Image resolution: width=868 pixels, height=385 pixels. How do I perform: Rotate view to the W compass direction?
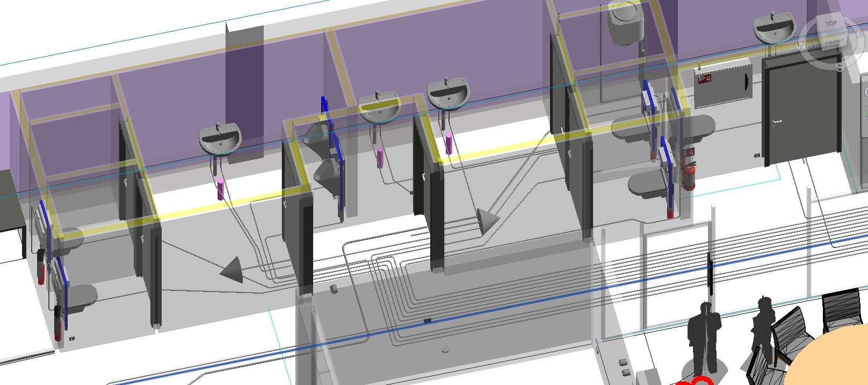coord(802,45)
